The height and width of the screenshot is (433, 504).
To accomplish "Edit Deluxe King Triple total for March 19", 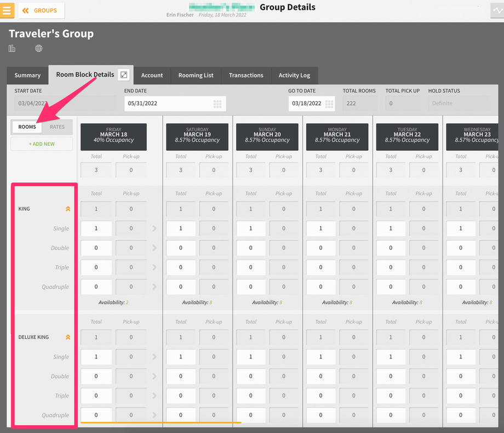I will [x=181, y=396].
